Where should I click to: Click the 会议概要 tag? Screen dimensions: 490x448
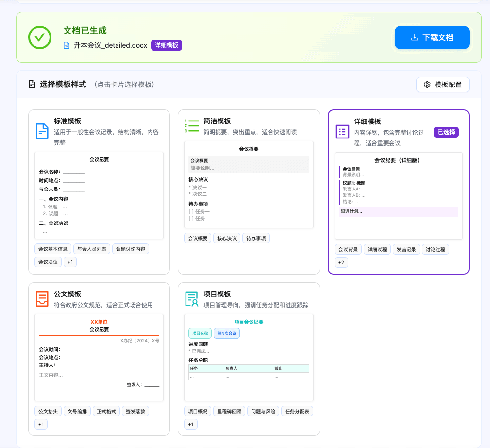click(x=198, y=238)
